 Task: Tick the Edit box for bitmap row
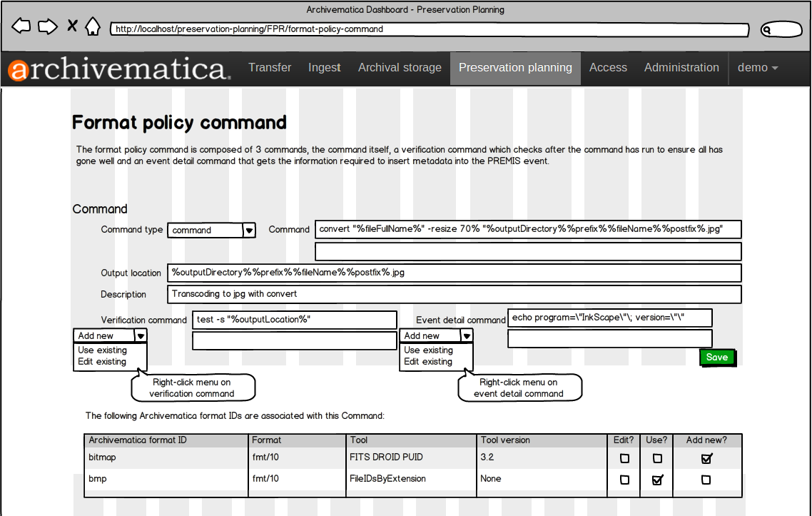coord(624,458)
